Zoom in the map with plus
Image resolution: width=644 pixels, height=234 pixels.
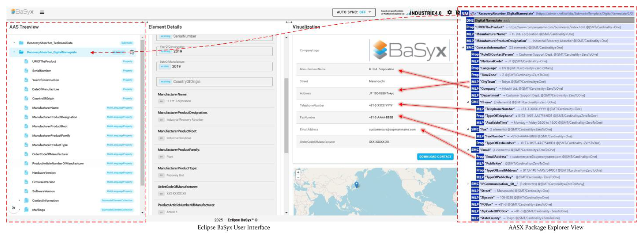point(298,172)
